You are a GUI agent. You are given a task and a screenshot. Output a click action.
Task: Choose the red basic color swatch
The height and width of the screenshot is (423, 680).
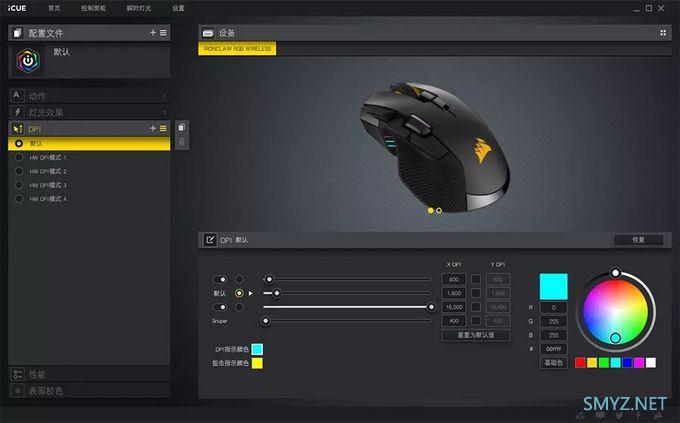point(580,363)
